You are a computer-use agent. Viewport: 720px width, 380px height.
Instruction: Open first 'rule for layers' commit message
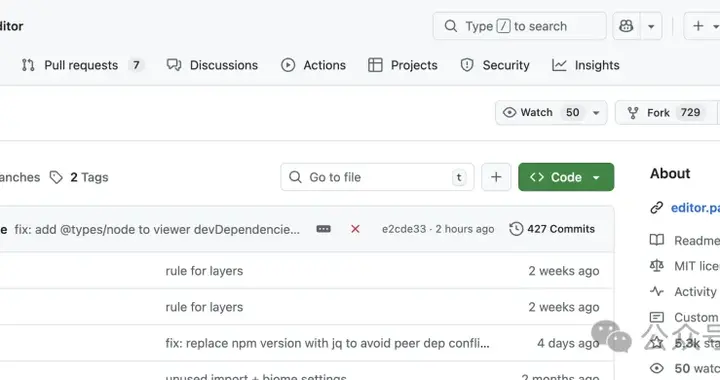[204, 271]
